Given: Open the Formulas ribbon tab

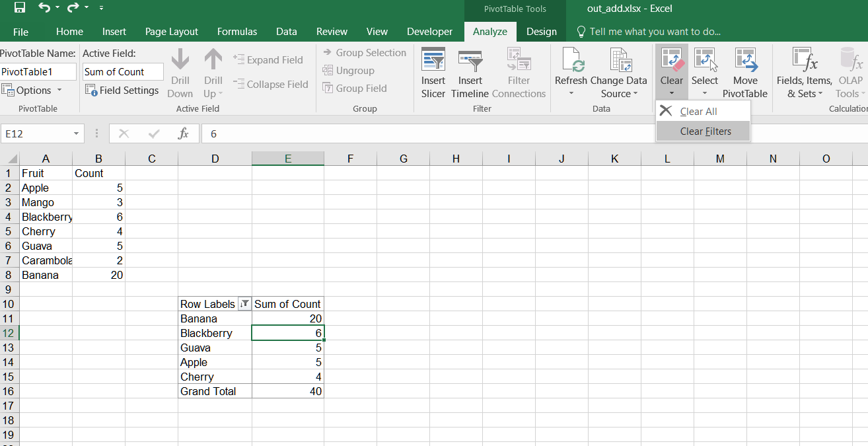Looking at the screenshot, I should (237, 31).
